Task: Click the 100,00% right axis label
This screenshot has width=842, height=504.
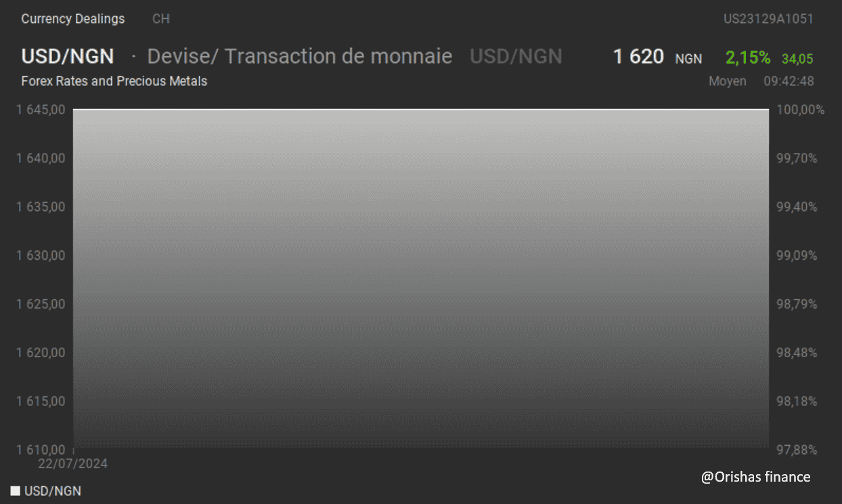Action: pos(801,110)
